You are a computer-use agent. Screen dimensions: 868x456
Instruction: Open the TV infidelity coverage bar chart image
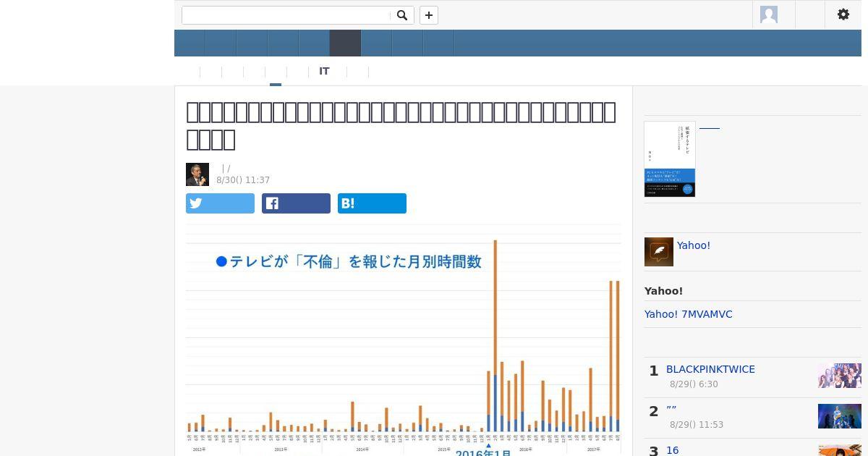tap(404, 340)
